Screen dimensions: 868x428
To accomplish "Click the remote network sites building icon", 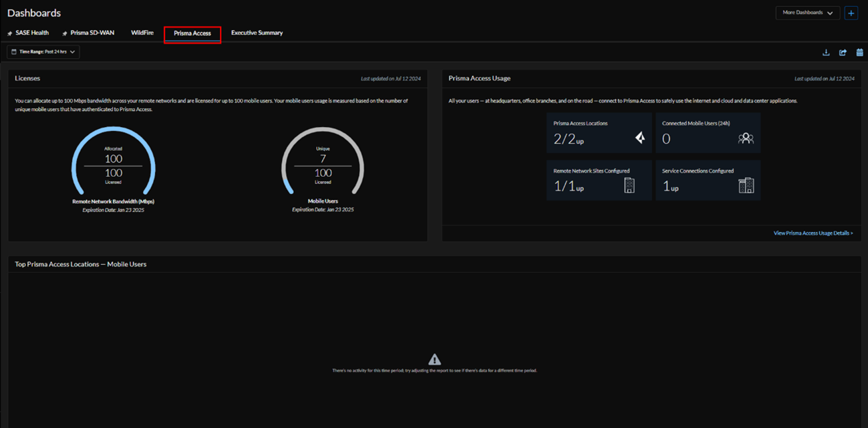I will [629, 185].
